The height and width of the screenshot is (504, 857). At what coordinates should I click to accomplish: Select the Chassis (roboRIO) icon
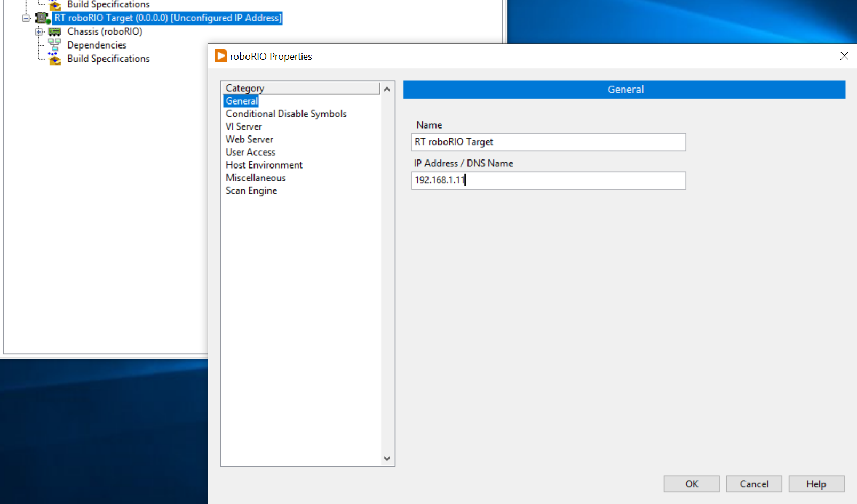pyautogui.click(x=55, y=31)
